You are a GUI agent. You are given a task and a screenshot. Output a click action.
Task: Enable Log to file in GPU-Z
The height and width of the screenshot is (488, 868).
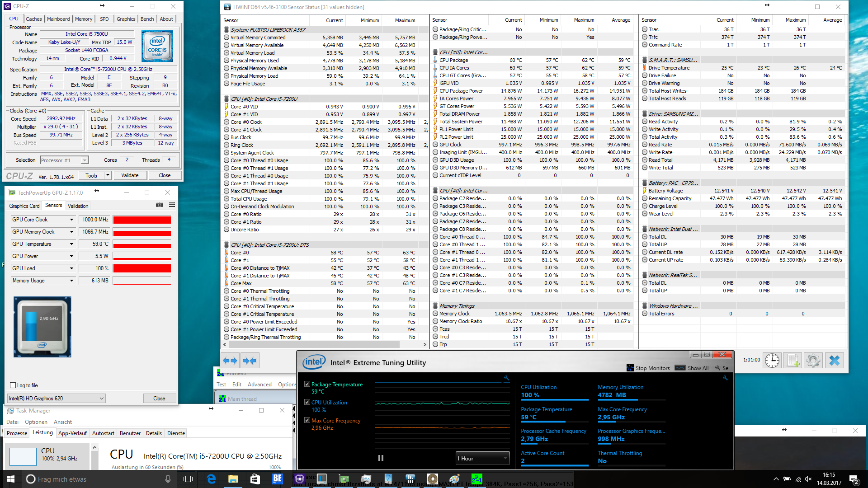tap(13, 385)
